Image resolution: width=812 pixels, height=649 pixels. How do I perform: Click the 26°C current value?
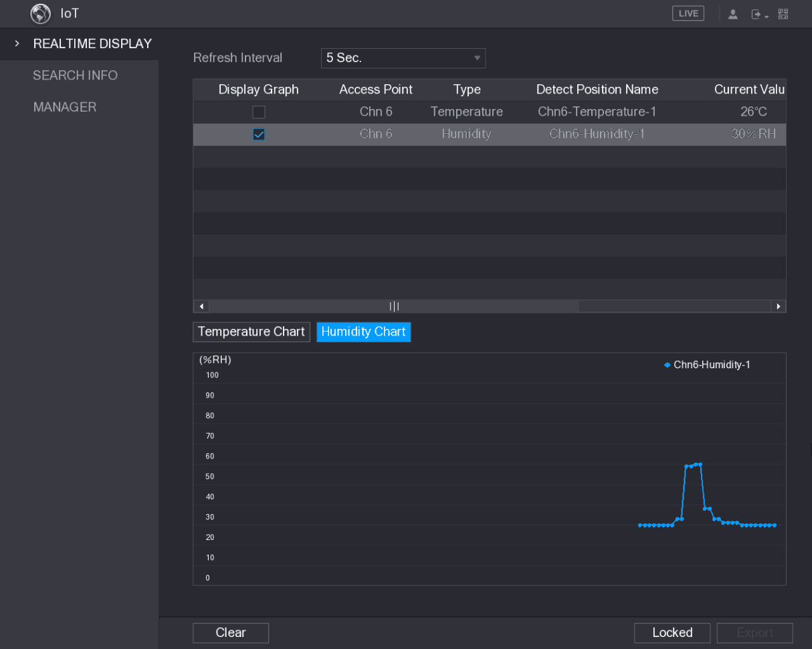point(754,112)
